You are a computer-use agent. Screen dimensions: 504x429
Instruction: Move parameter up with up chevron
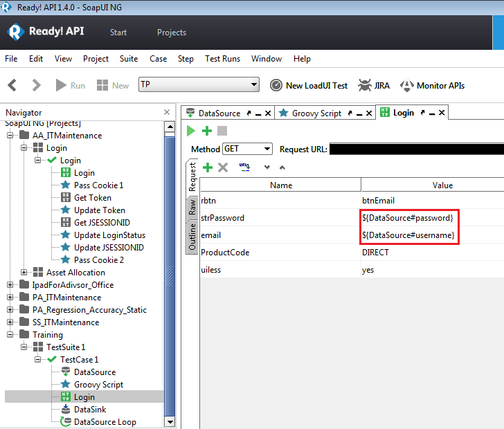pos(282,167)
